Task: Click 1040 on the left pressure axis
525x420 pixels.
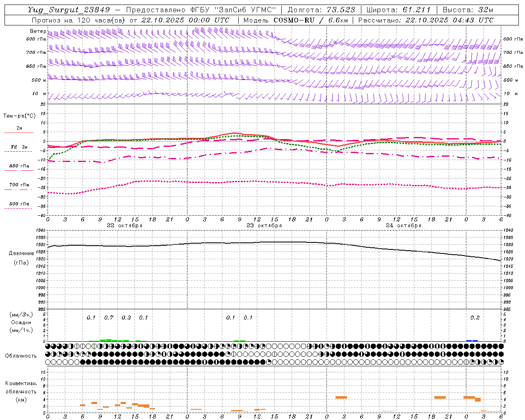Action: tap(41, 231)
